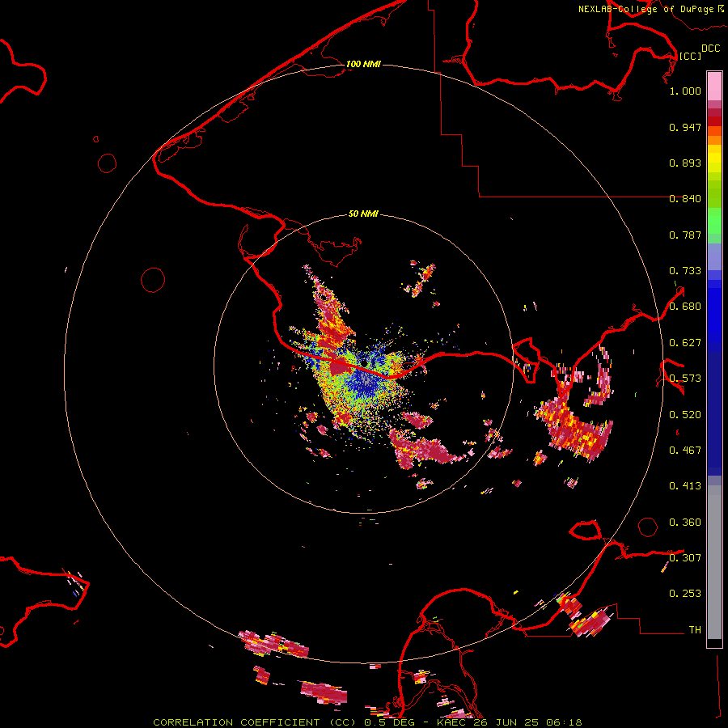
Task: Click the 0.840 value on the color scale
Action: (x=685, y=199)
